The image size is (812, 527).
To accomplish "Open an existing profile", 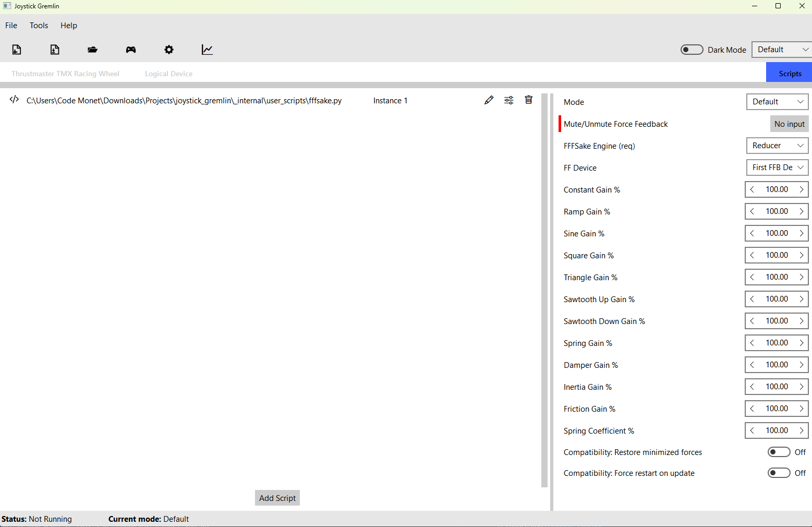I will (92, 50).
